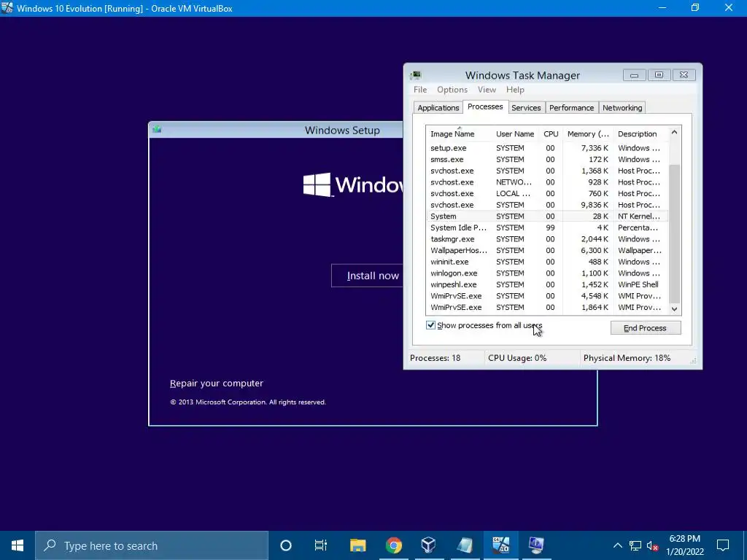Switch to the Services tab

pos(526,108)
